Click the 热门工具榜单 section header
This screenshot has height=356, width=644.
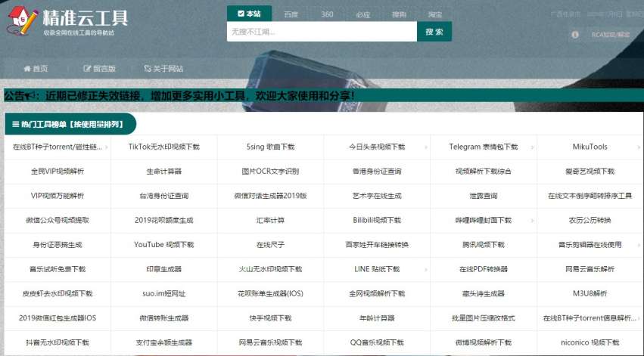[x=70, y=124]
